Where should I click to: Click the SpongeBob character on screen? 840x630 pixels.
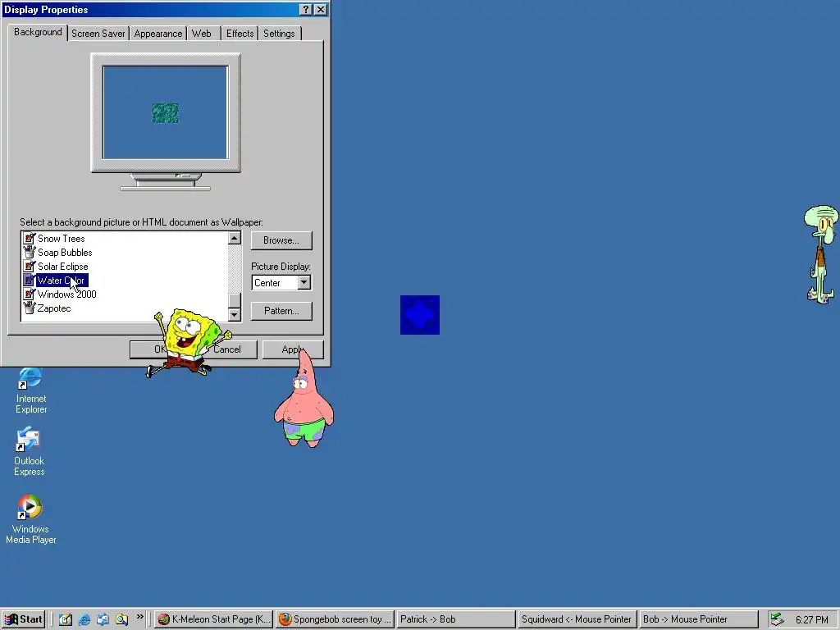(x=189, y=342)
